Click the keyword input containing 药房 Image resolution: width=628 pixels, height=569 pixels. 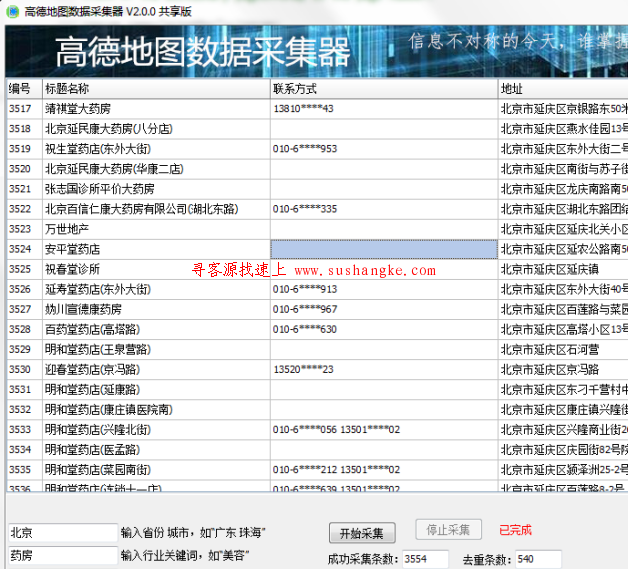click(x=63, y=555)
